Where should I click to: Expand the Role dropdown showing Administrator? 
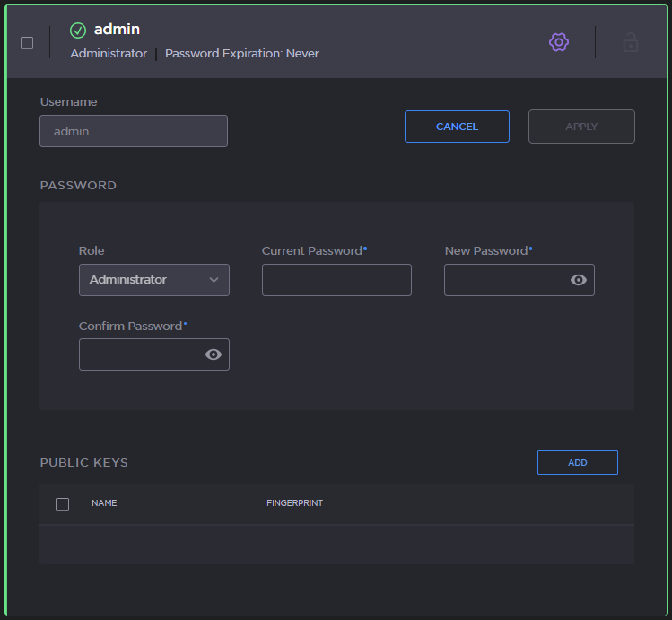coord(153,280)
